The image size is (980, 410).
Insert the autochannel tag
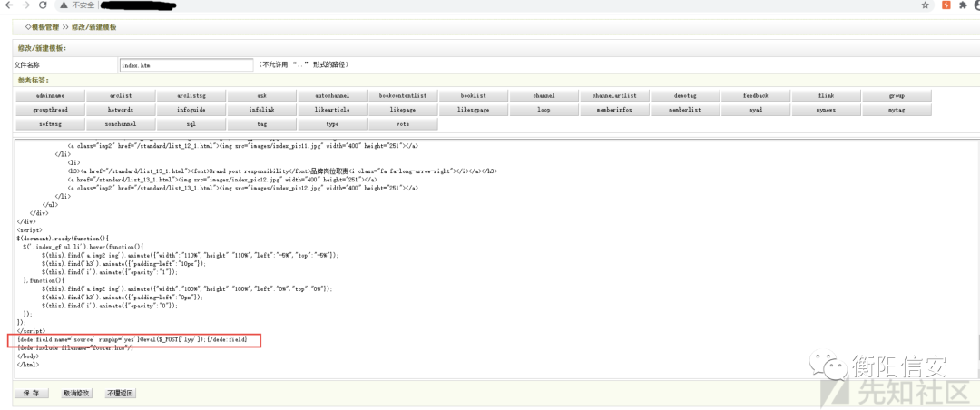tap(333, 95)
